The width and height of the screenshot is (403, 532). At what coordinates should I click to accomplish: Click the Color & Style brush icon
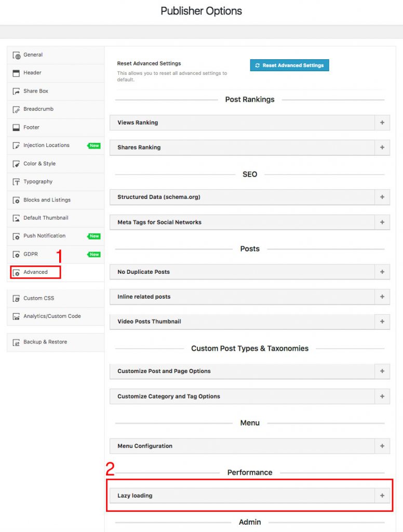[x=16, y=164]
